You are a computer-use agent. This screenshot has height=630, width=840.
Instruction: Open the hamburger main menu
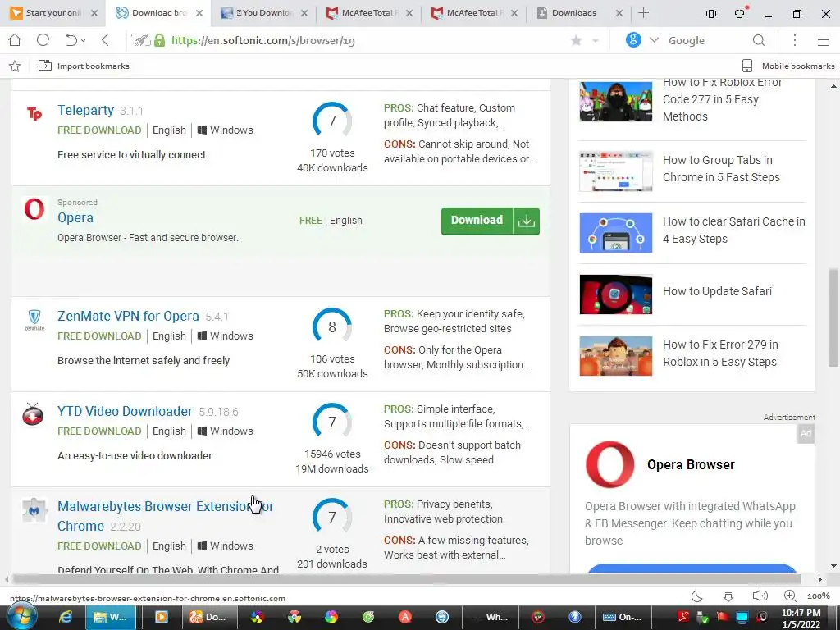click(824, 40)
